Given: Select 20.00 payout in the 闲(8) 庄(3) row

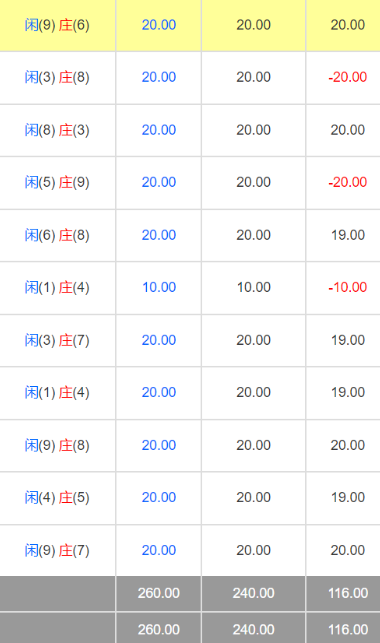Looking at the screenshot, I should coord(348,130).
